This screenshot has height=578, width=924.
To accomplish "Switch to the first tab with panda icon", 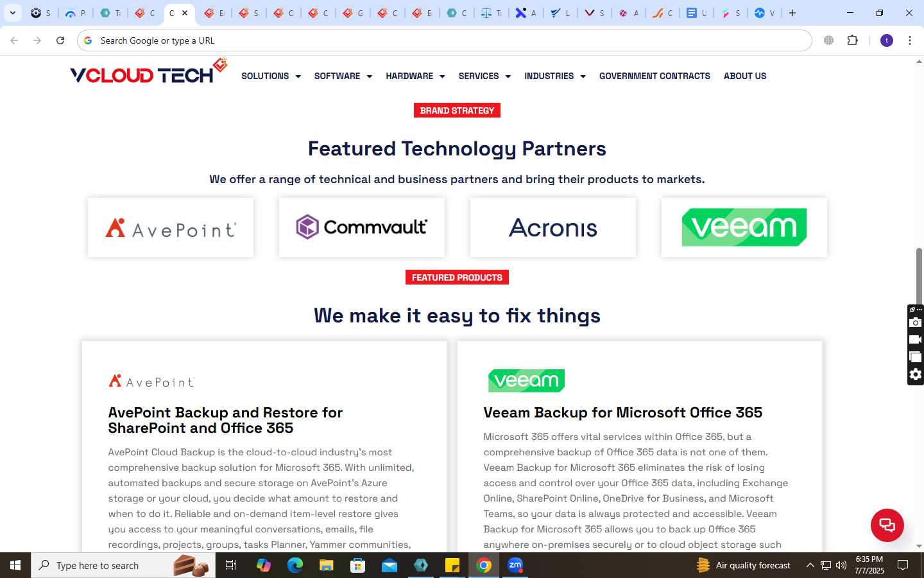I will click(x=41, y=13).
